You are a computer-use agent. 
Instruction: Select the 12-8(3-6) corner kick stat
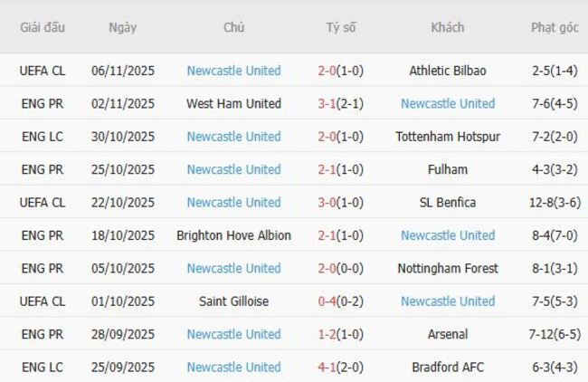pos(555,202)
